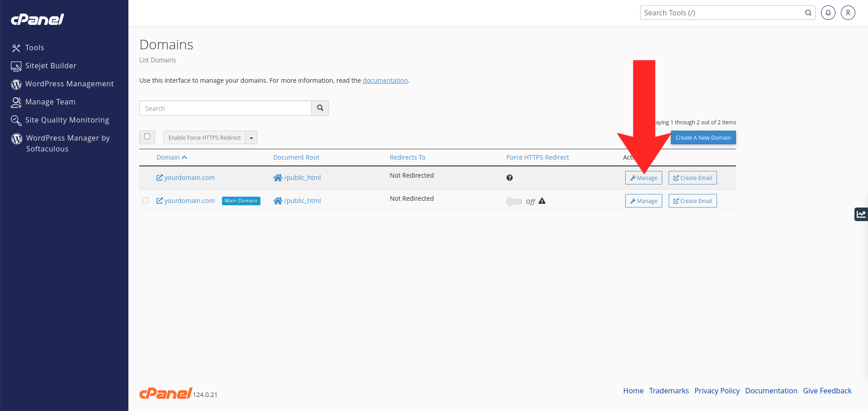Click the first row help question-mark icon
Image resolution: width=868 pixels, height=411 pixels.
click(x=509, y=178)
